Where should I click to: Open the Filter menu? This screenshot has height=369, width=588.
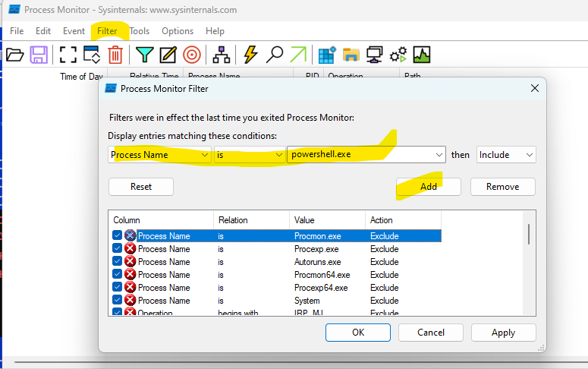point(107,31)
